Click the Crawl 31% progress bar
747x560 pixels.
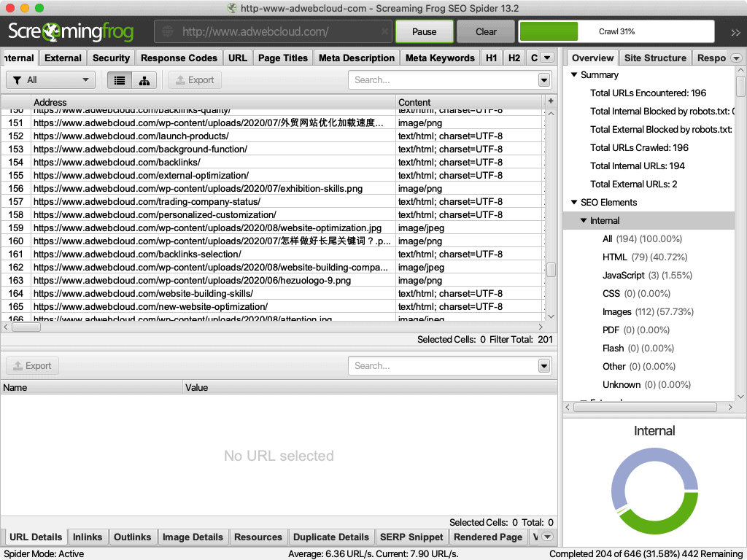(616, 31)
